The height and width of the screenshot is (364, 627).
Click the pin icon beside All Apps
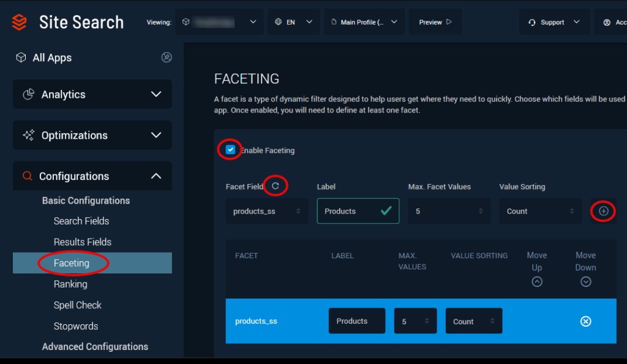[x=167, y=58]
